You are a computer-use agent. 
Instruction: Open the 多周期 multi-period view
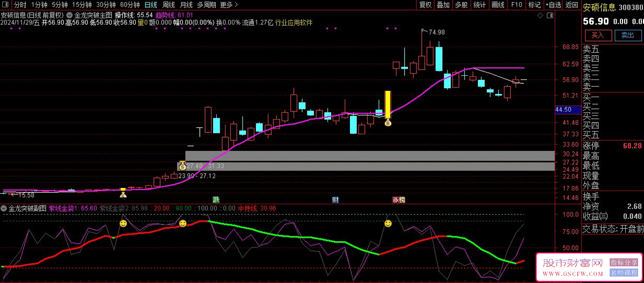pos(207,5)
